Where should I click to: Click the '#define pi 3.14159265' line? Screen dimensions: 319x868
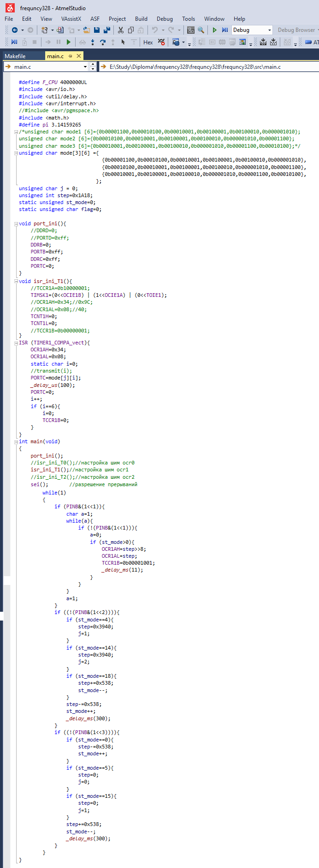coord(50,125)
